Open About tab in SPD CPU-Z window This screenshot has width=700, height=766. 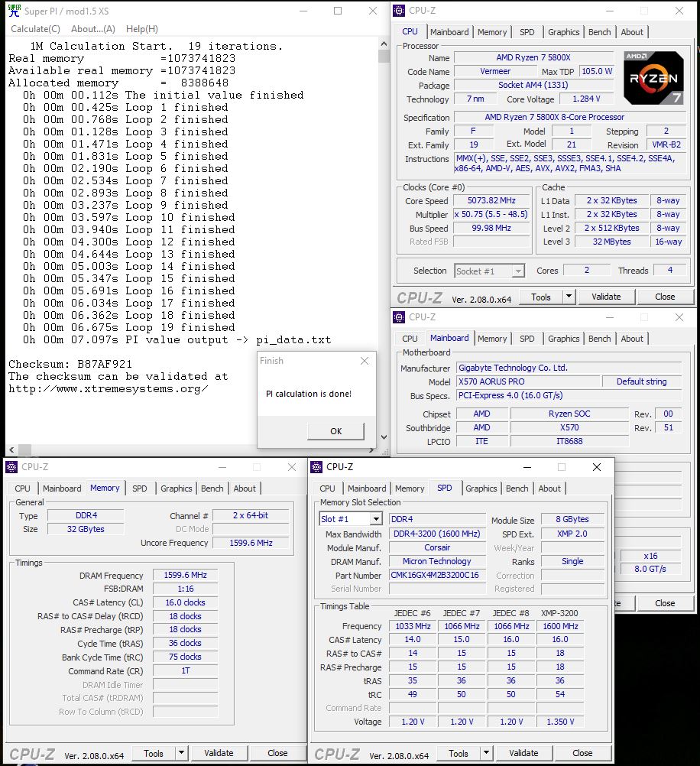coord(549,488)
